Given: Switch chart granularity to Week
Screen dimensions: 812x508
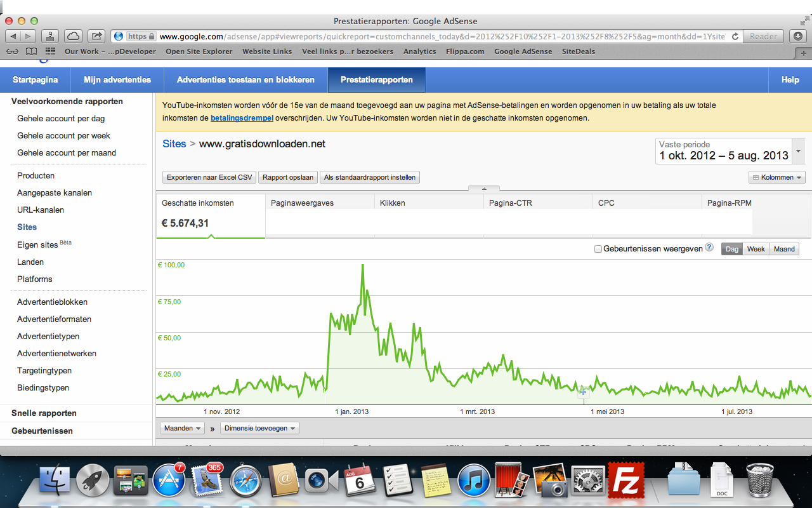Looking at the screenshot, I should click(x=756, y=249).
